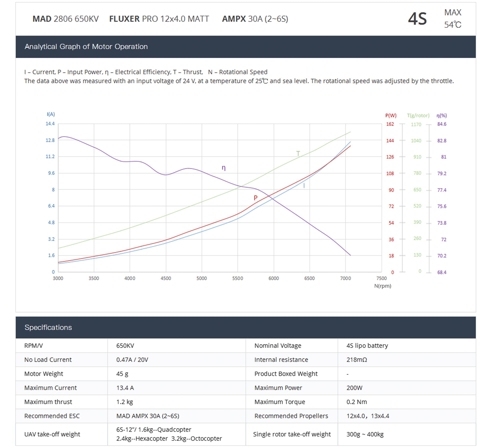This screenshot has width=492, height=448.
Task: Click the blue I curve label
Action: [304, 186]
